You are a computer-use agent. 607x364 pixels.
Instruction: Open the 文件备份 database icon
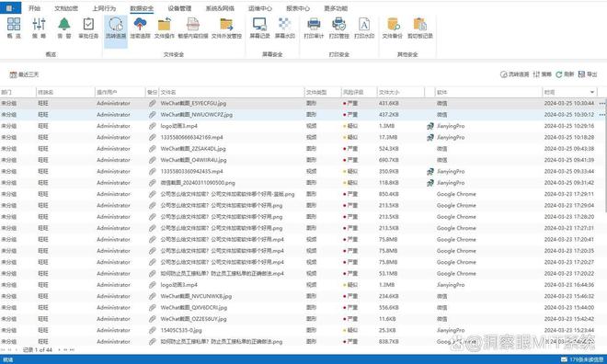pyautogui.click(x=393, y=28)
